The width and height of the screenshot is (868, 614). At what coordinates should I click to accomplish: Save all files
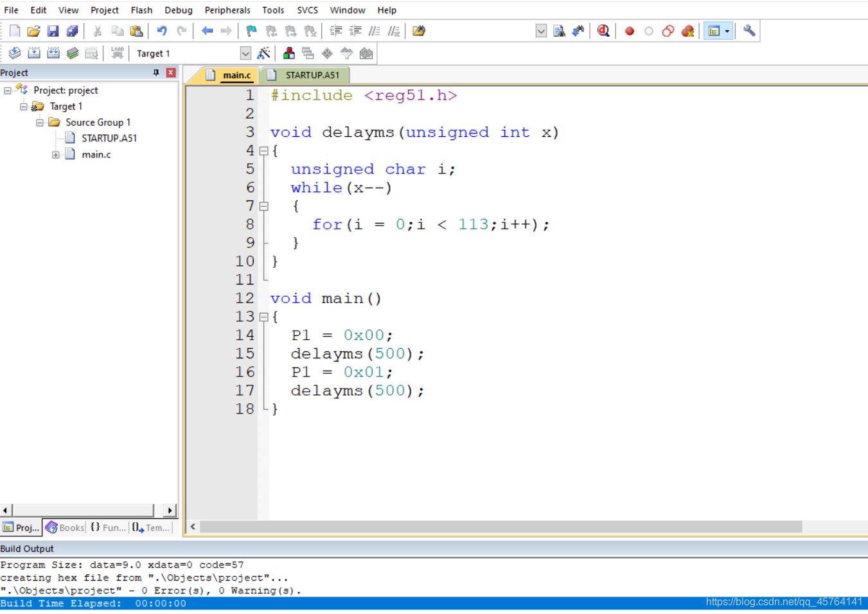pos(73,31)
